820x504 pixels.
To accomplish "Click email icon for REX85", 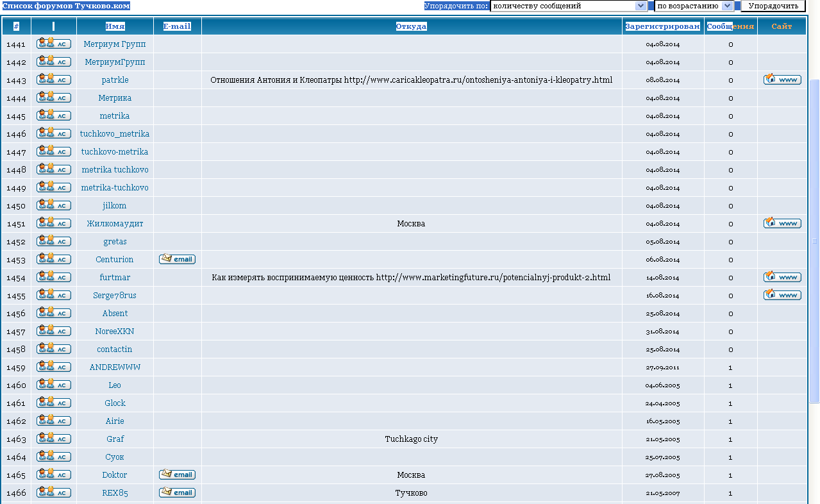I will [178, 492].
